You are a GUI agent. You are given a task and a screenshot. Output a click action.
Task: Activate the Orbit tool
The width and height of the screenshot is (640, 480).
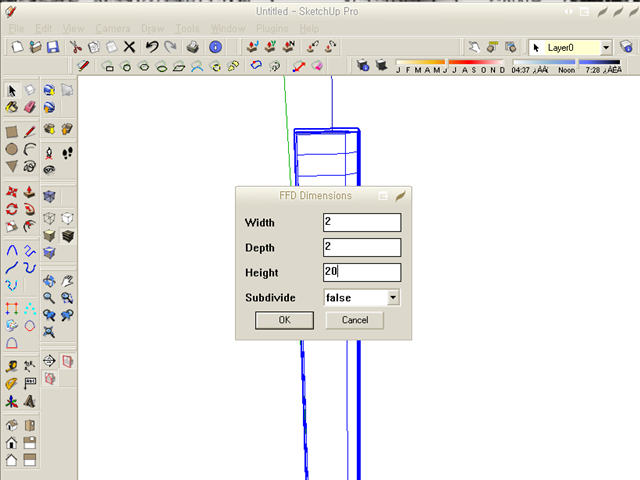(49, 281)
